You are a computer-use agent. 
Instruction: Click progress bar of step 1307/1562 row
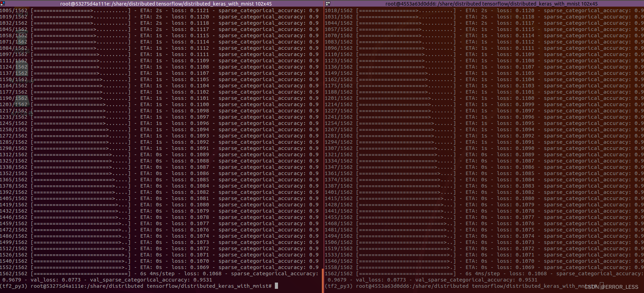tap(406, 148)
